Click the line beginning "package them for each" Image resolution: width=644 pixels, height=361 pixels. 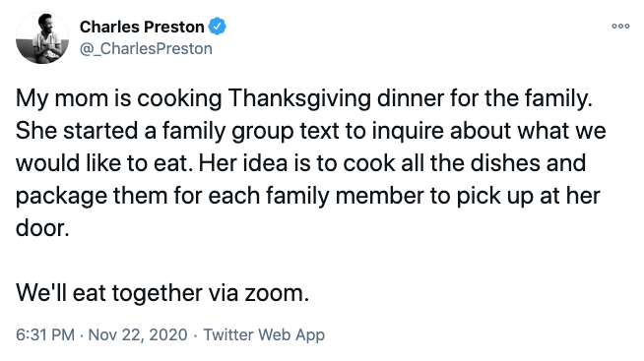308,196
